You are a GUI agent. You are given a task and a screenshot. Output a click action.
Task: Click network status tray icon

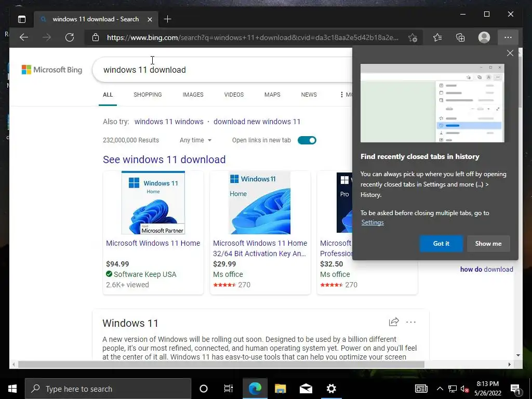(x=453, y=389)
